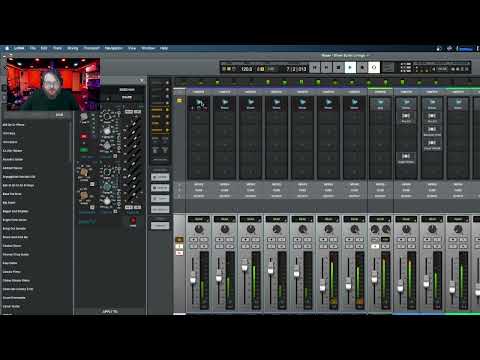Viewport: 480px width, 360px height.
Task: Open the Track menu
Action: pyautogui.click(x=57, y=48)
